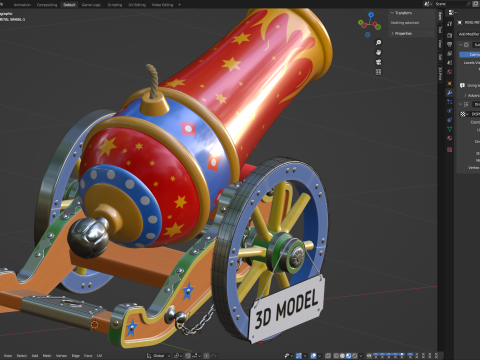
Task: Open the Particles properties tab icon
Action: [449, 102]
